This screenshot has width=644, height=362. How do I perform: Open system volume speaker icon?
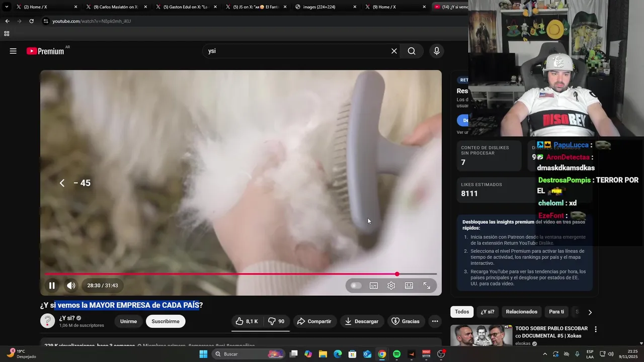point(611,354)
